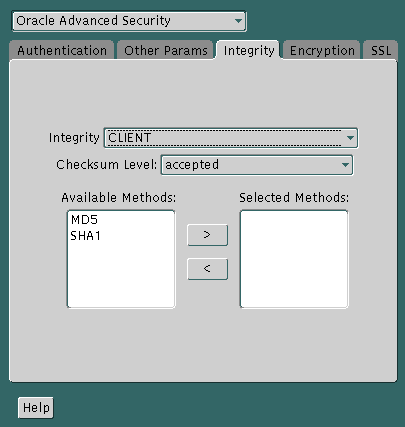Viewport: 405px width, 427px height.
Task: Click the accepted value in Checksum Level
Action: point(192,165)
